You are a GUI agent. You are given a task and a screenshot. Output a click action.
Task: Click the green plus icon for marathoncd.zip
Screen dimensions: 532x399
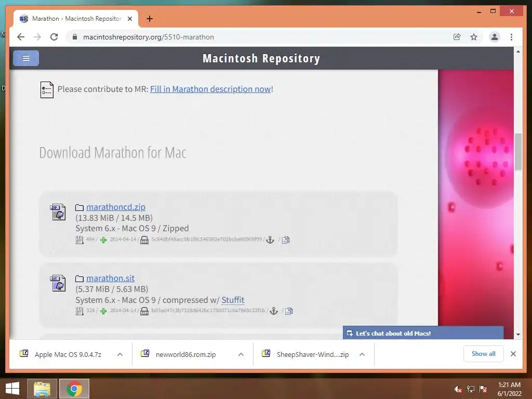tap(103, 240)
